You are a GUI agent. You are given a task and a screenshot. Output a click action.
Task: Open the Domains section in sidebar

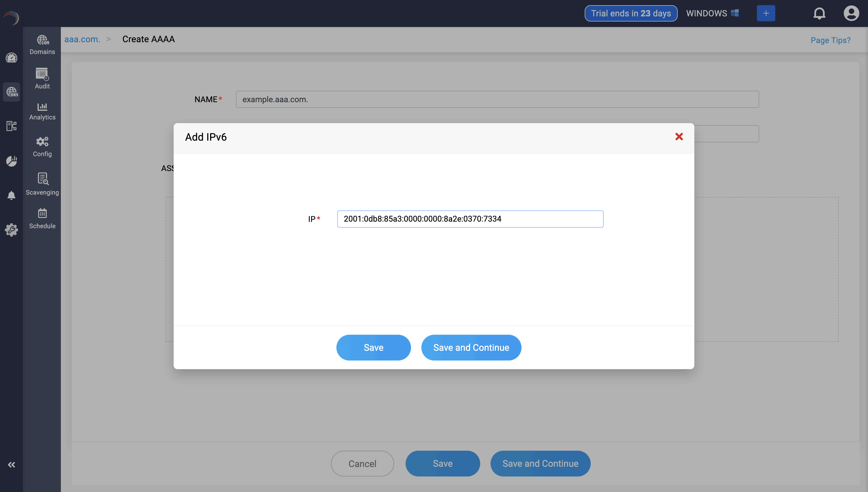pyautogui.click(x=42, y=44)
